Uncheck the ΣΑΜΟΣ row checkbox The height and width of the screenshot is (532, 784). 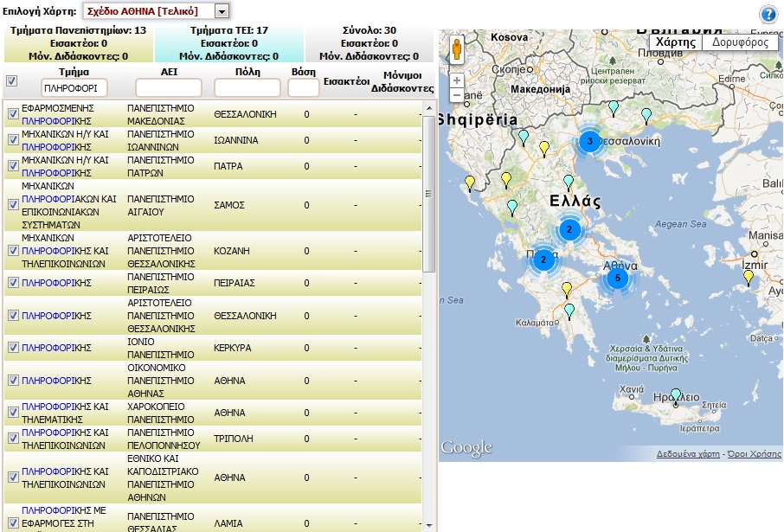pos(12,205)
